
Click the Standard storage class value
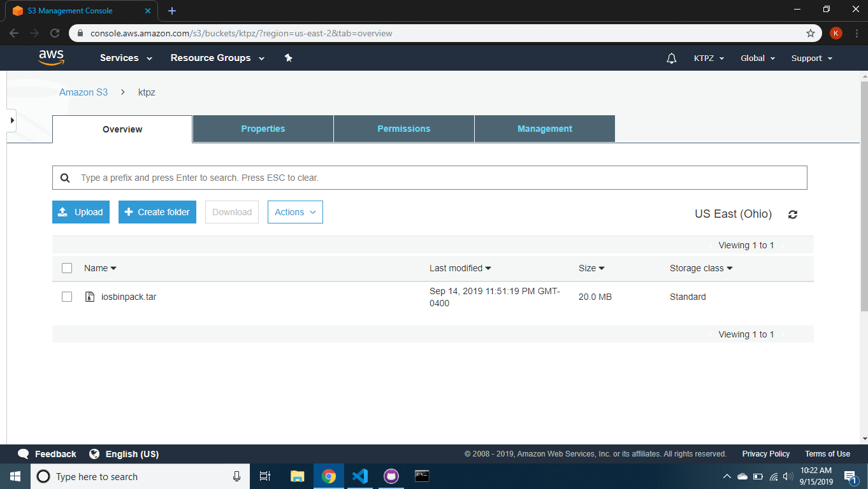pos(688,297)
